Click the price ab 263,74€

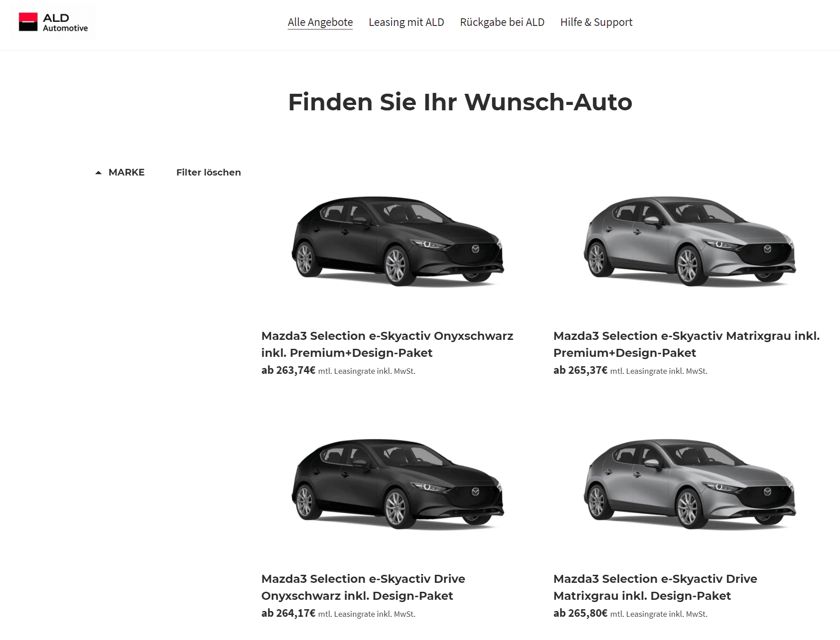coord(288,370)
